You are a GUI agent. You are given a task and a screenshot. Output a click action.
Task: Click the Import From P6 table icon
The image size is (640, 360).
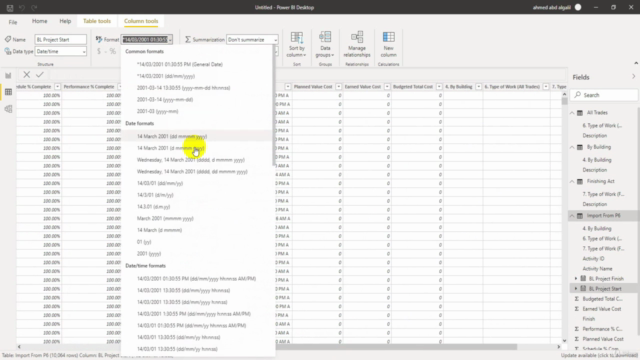pos(580,216)
